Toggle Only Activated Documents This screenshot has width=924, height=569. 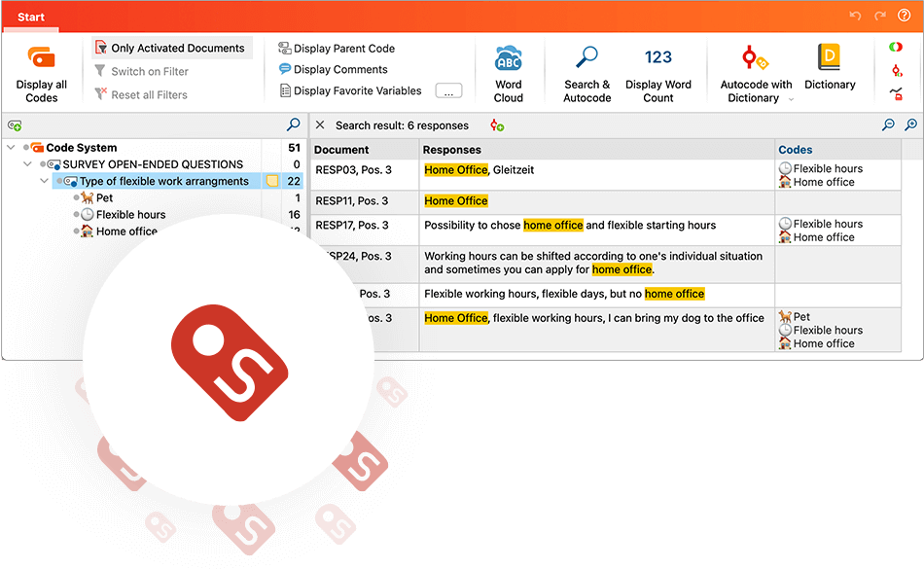(x=171, y=48)
